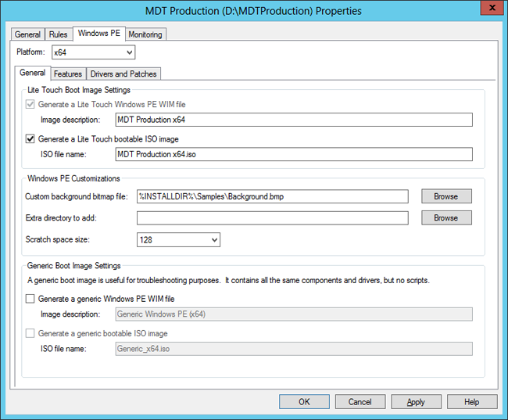
Task: Click the Lite Touch ISO file name field
Action: click(293, 154)
